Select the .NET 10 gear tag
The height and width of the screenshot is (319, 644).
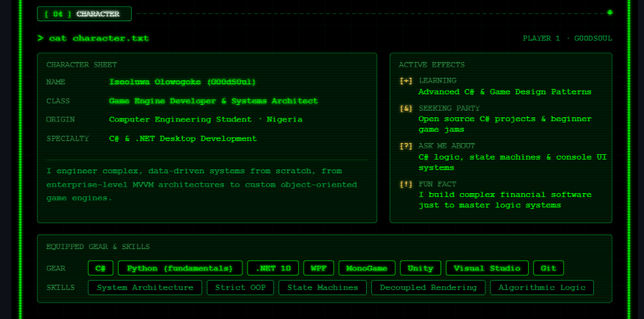pyautogui.click(x=273, y=268)
